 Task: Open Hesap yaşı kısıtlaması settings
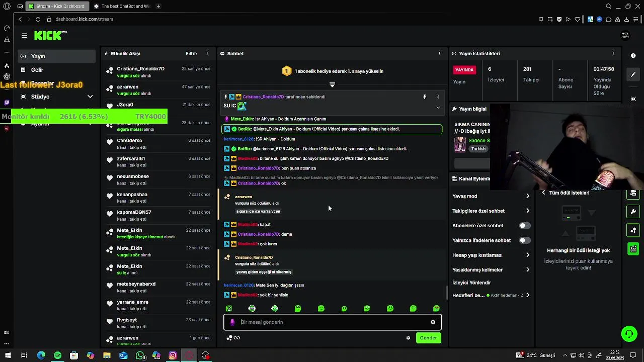[x=491, y=255]
